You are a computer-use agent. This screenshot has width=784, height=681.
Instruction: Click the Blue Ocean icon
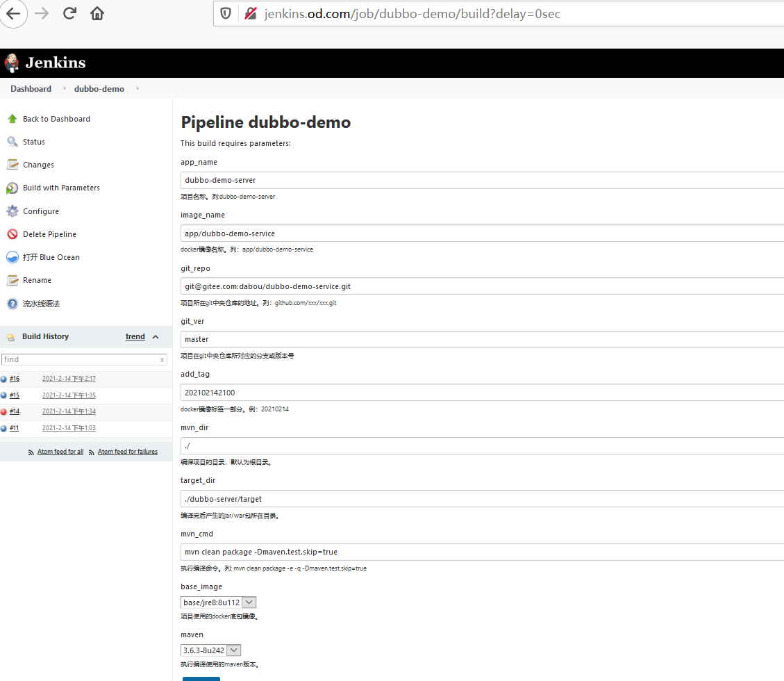[x=12, y=257]
